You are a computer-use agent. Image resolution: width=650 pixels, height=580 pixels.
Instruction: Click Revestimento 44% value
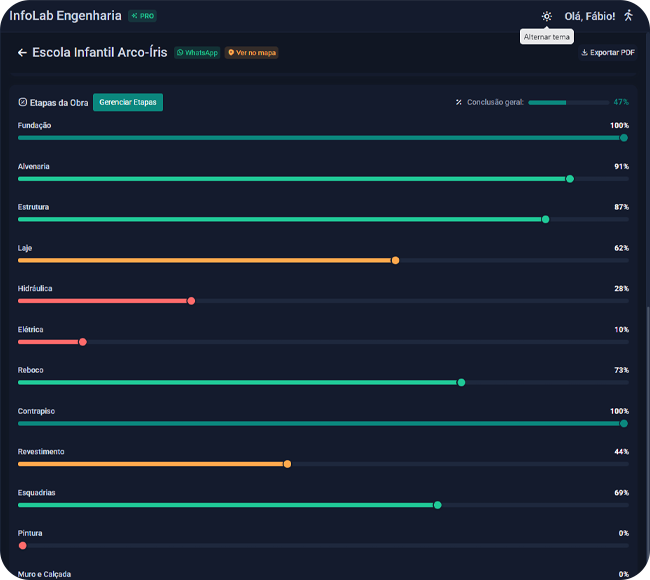coord(621,452)
